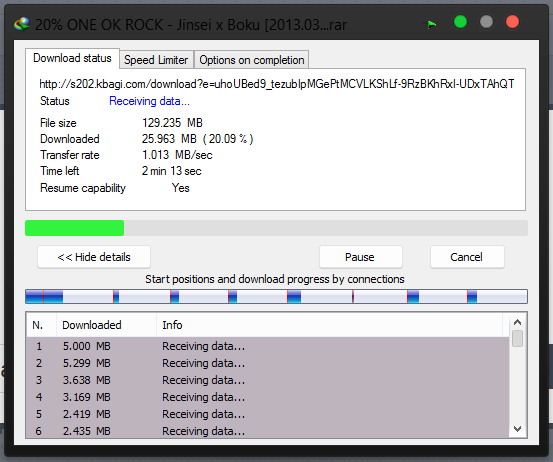The image size is (553, 462).
Task: Select connection row with 2.435 MB
Action: (268, 431)
